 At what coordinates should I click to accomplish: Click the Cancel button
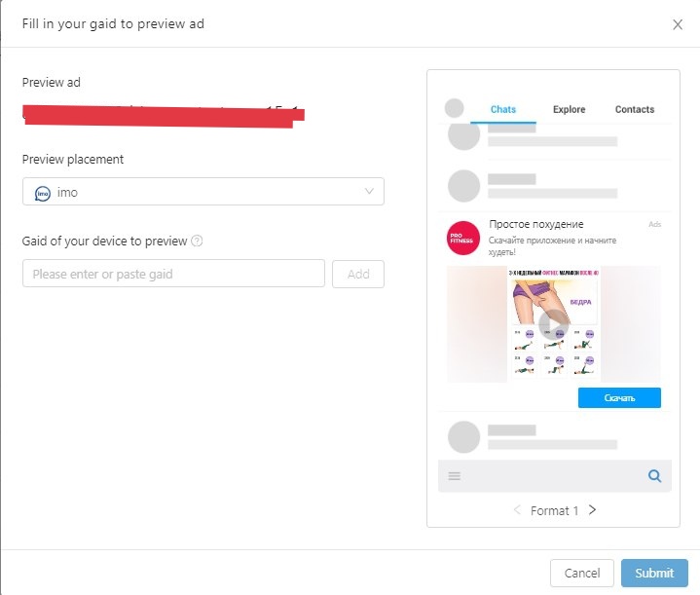click(x=582, y=573)
